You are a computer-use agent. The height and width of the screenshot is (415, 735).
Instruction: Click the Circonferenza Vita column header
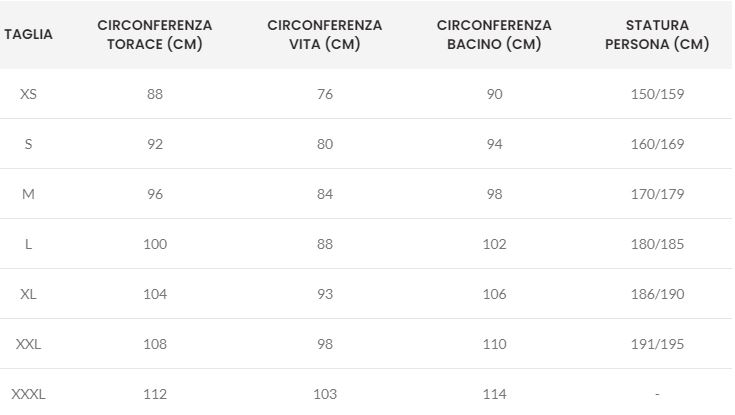click(x=324, y=34)
